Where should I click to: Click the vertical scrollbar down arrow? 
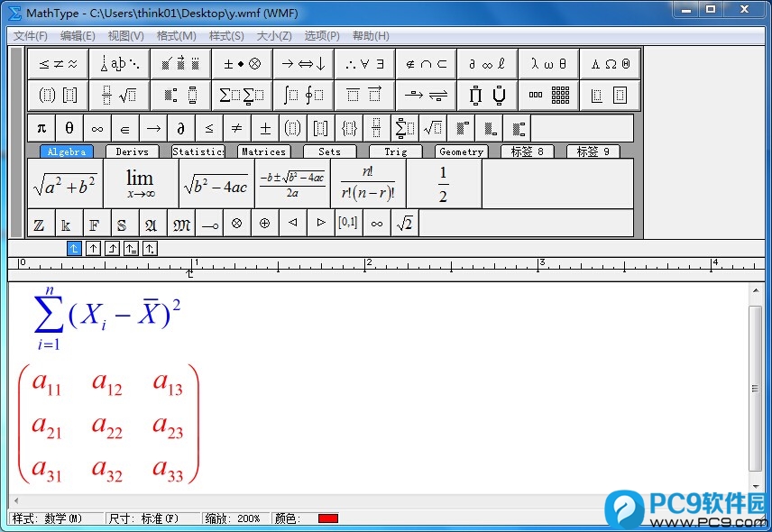tap(756, 487)
